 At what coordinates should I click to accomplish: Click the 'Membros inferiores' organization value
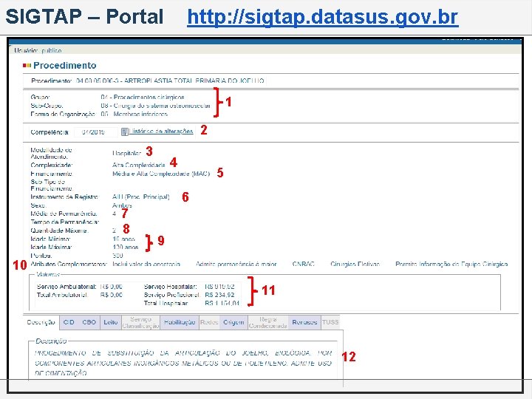(x=140, y=114)
